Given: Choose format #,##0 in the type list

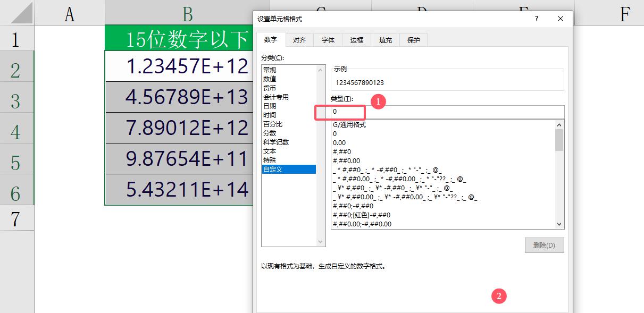Looking at the screenshot, I should [x=443, y=152].
